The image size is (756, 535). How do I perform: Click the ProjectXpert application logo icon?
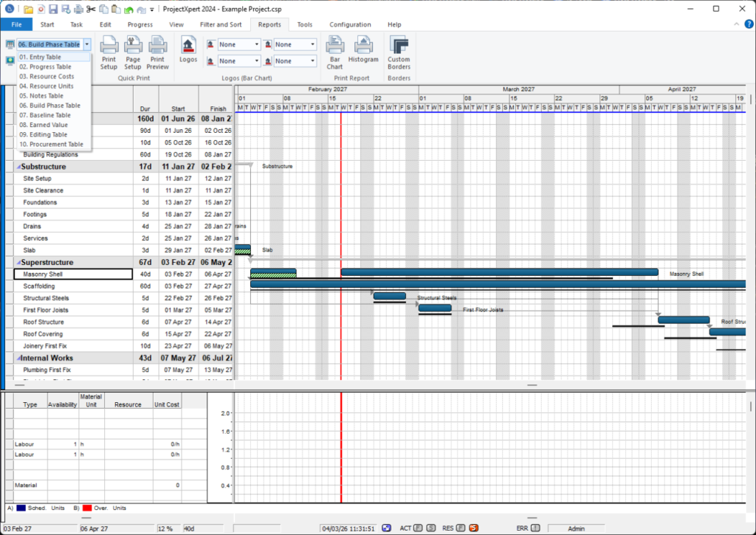(9, 9)
